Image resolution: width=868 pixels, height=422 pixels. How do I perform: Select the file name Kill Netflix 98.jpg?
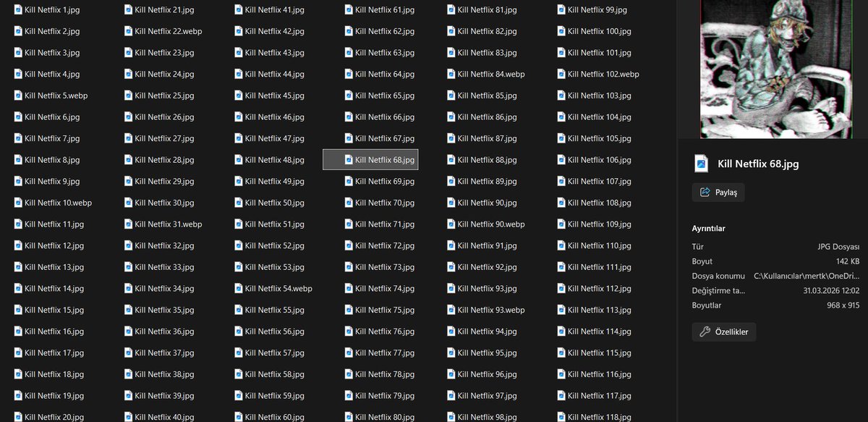pos(488,417)
